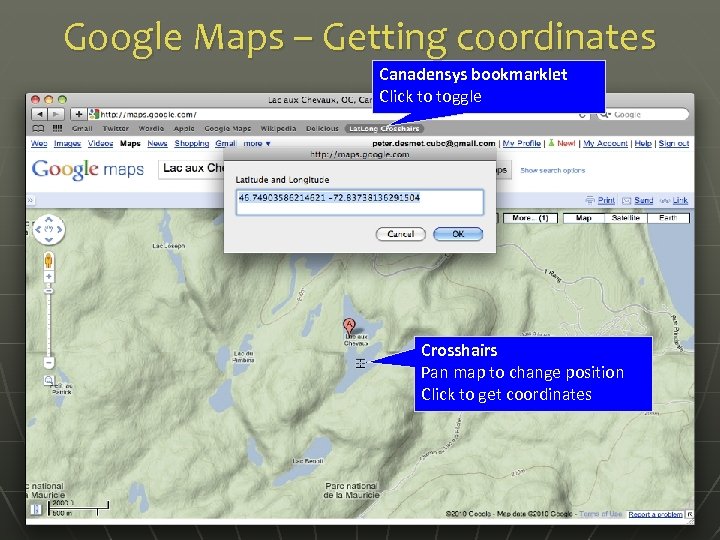This screenshot has height=540, width=720.
Task: Open the Delicious bookmark
Action: point(322,129)
